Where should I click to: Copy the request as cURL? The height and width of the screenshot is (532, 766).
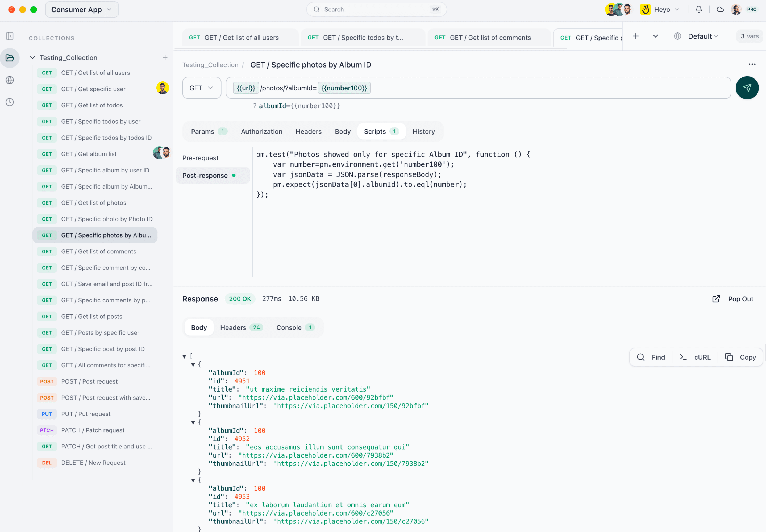695,357
